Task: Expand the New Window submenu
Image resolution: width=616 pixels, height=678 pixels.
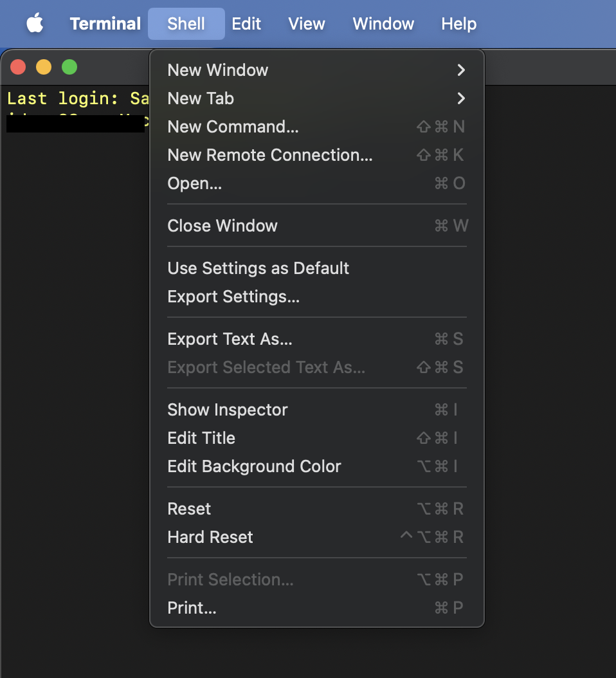Action: pos(317,70)
